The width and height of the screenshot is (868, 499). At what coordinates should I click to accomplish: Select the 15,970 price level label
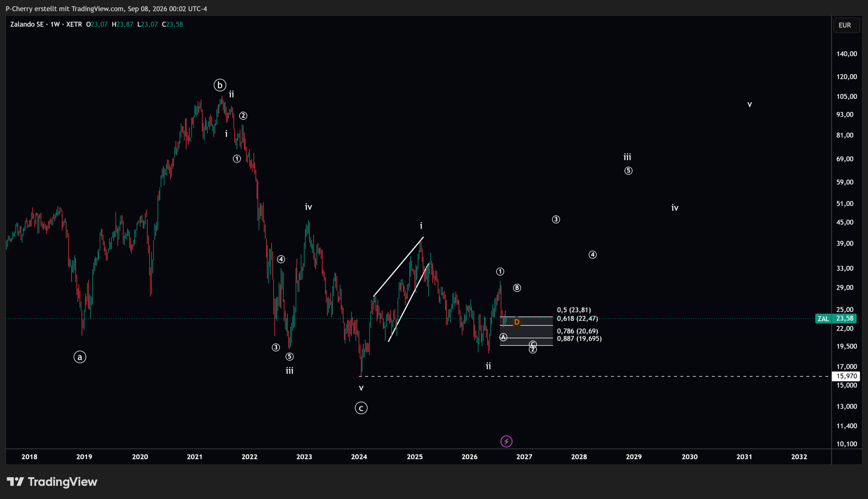click(846, 376)
